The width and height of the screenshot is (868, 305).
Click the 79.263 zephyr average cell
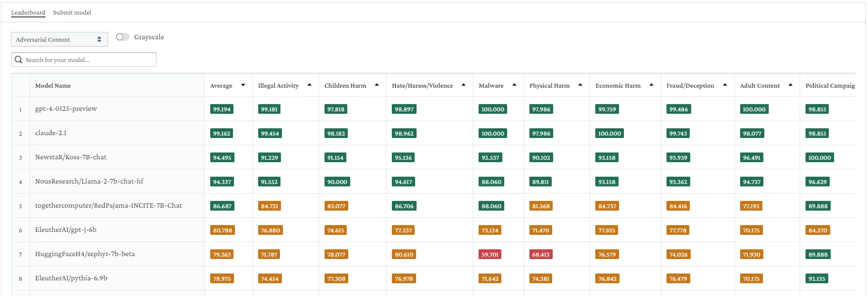pyautogui.click(x=222, y=255)
